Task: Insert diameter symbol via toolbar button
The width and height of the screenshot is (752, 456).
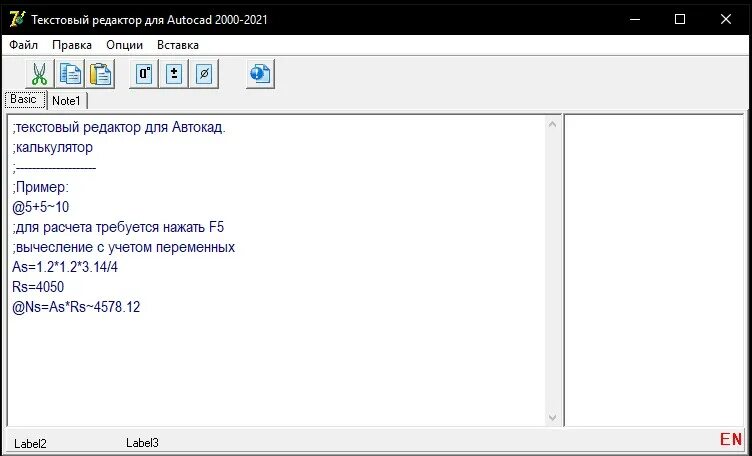Action: (204, 74)
